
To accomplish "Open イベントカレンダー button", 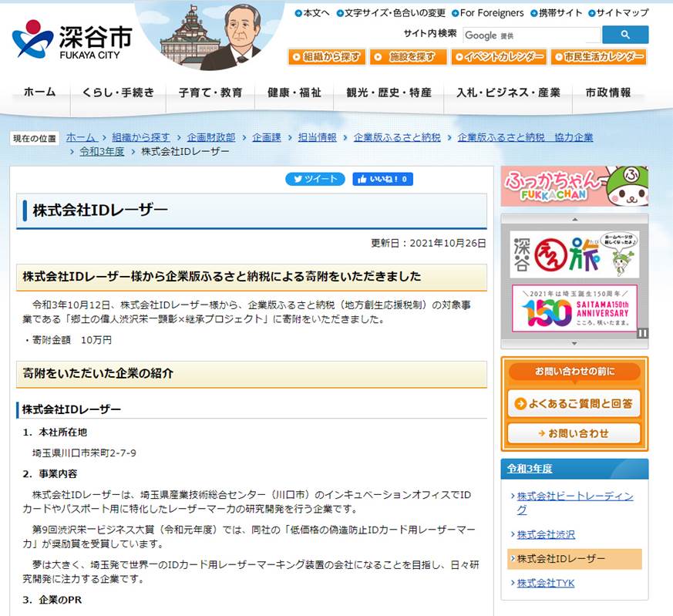I will pyautogui.click(x=499, y=56).
